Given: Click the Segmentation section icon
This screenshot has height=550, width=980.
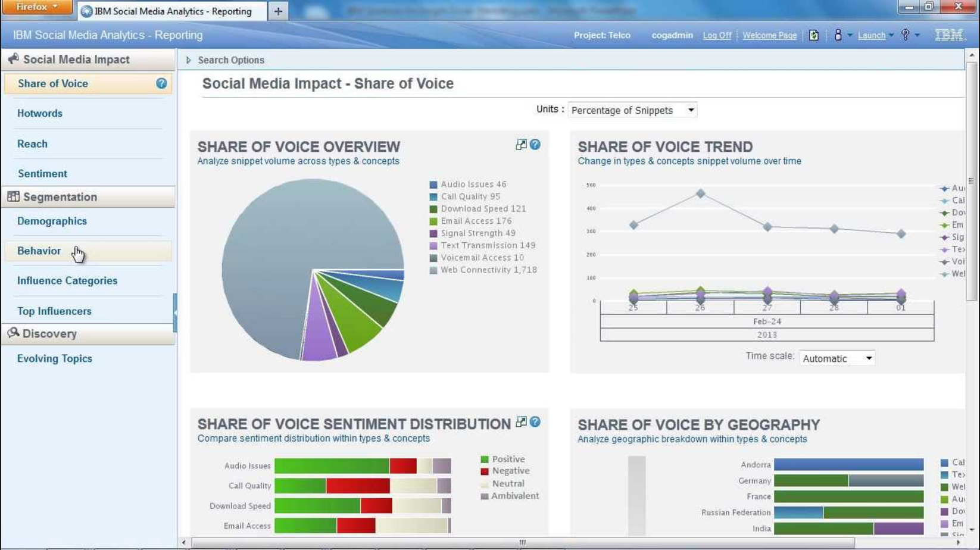Looking at the screenshot, I should 13,196.
